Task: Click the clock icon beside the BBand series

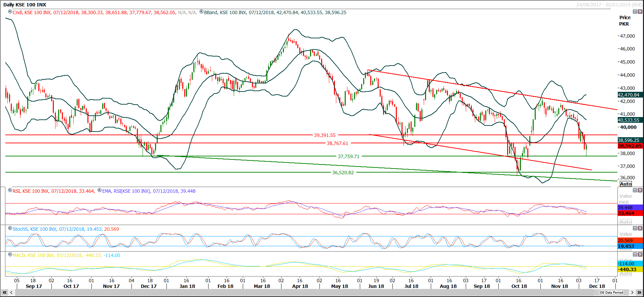Action: [201, 12]
